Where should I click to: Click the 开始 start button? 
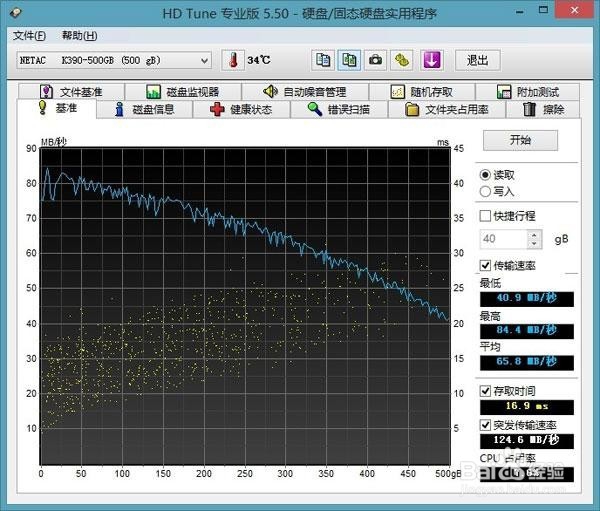[x=520, y=140]
